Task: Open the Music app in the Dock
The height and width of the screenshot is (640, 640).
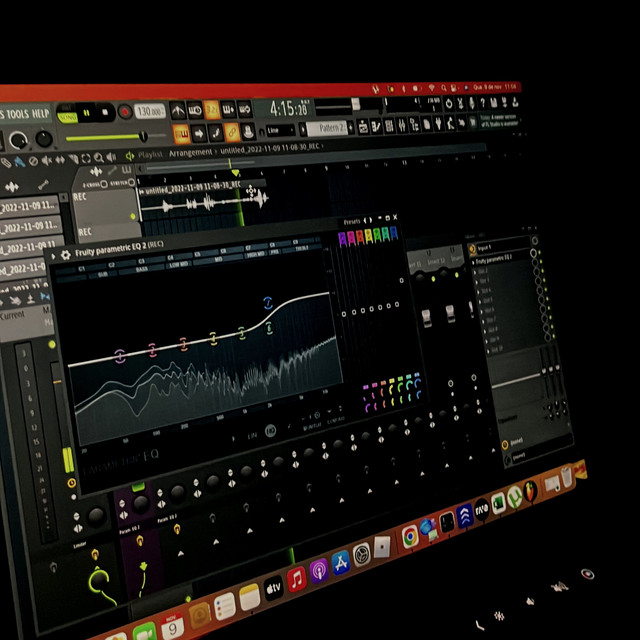Action: 296,579
